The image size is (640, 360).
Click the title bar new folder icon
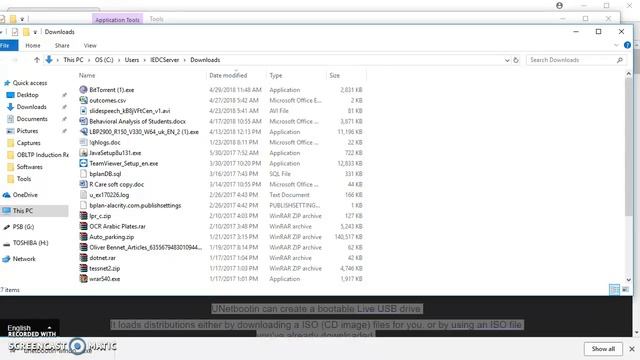(x=26, y=32)
